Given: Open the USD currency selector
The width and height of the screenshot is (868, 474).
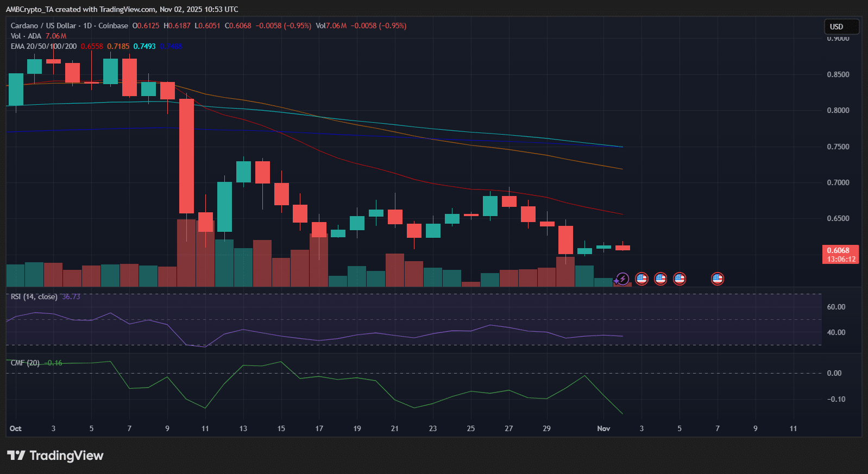Looking at the screenshot, I should [836, 27].
